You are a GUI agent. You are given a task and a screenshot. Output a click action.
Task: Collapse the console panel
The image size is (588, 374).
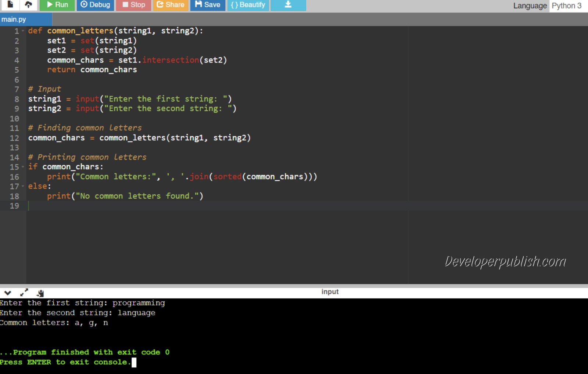pyautogui.click(x=7, y=293)
